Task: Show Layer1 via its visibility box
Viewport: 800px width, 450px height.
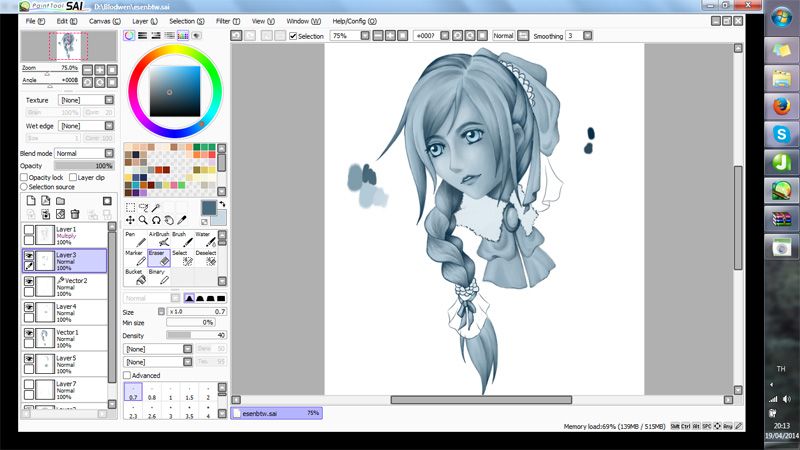Action: [29, 230]
